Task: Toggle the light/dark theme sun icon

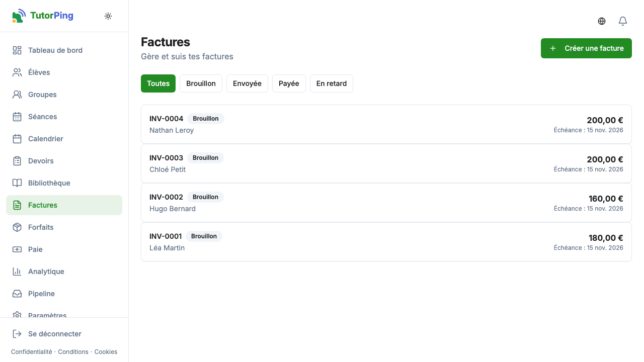Action: click(x=108, y=16)
